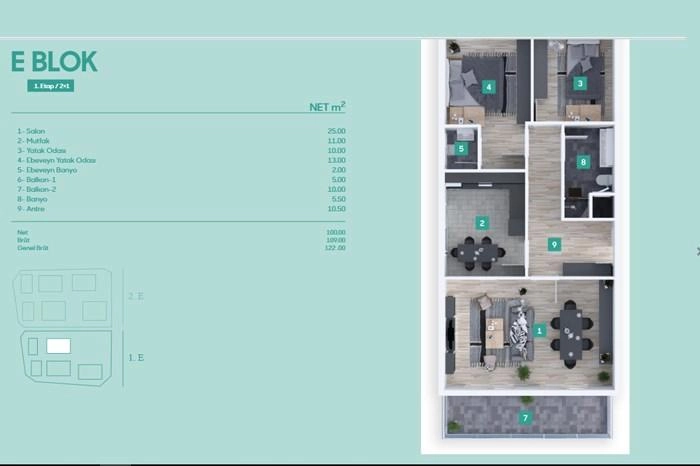Click the 11.00 value for Mutfak
The image size is (700, 466).
pos(337,141)
